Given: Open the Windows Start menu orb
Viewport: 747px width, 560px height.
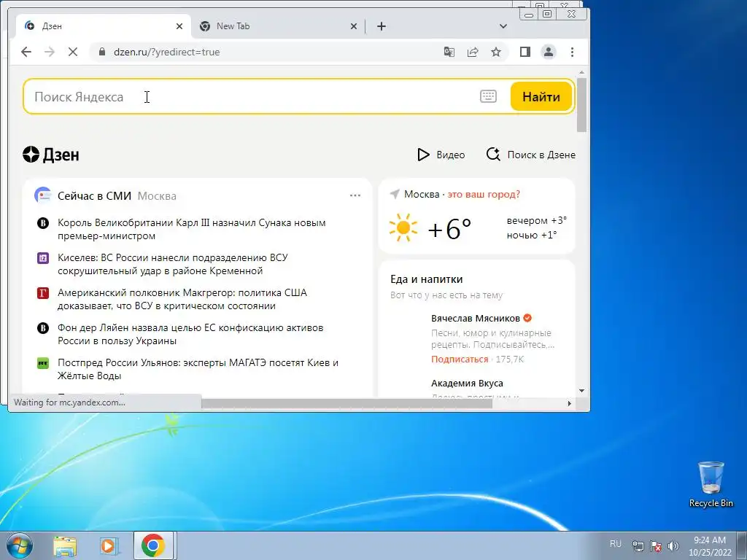Looking at the screenshot, I should 20,545.
